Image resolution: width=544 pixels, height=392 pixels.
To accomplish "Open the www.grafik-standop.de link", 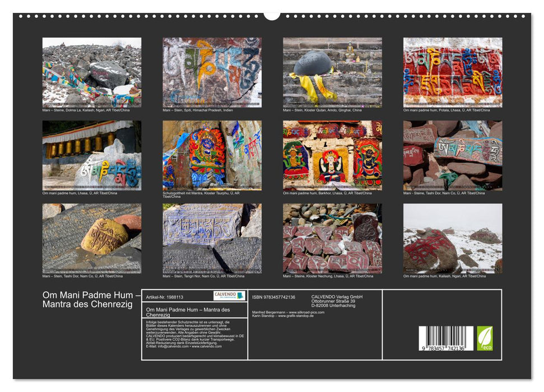I will [296, 316].
